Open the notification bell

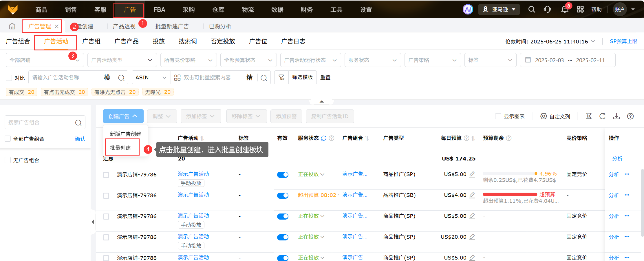(564, 10)
